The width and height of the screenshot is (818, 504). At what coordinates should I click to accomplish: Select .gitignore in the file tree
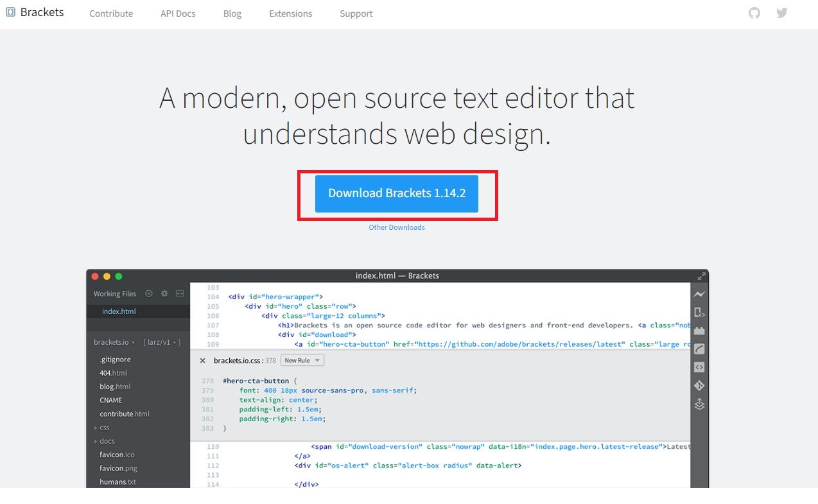[x=115, y=360]
